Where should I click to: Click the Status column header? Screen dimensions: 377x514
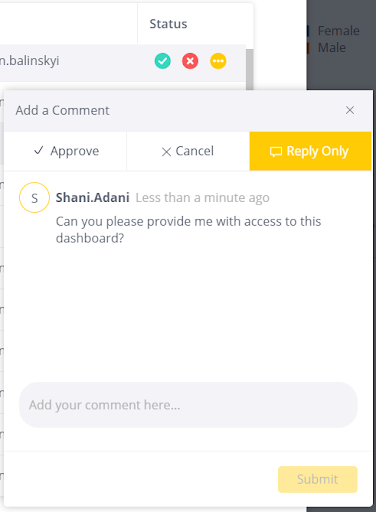(168, 24)
